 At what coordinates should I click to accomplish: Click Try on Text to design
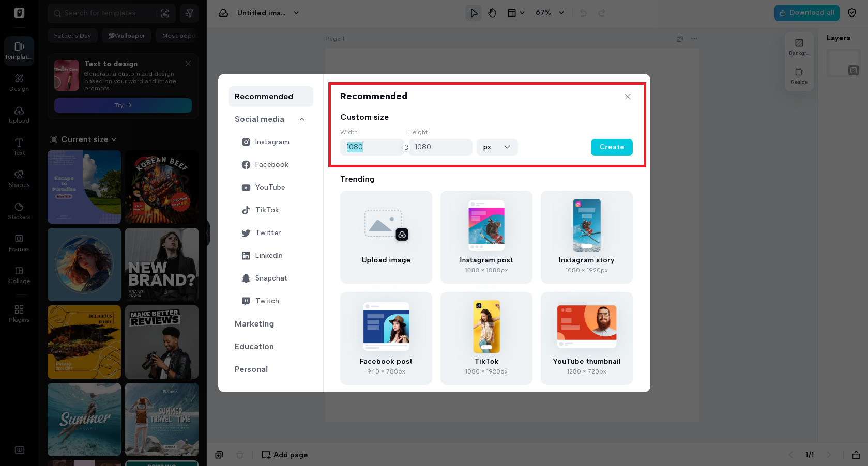point(123,105)
